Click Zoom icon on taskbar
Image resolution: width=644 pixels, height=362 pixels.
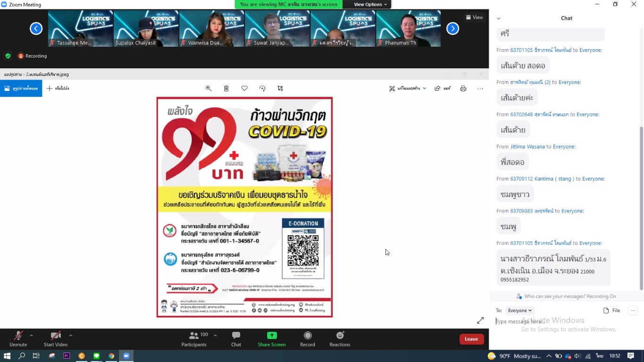pos(126,356)
